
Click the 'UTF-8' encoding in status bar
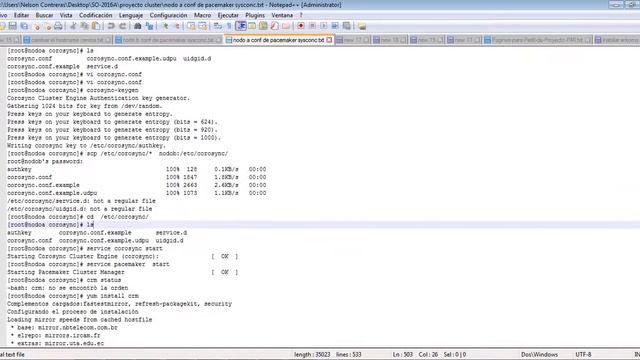[583, 354]
